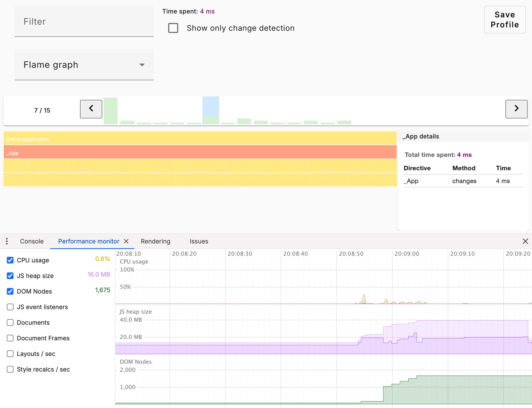Switch to the Console tab
This screenshot has width=532, height=408.
click(32, 241)
